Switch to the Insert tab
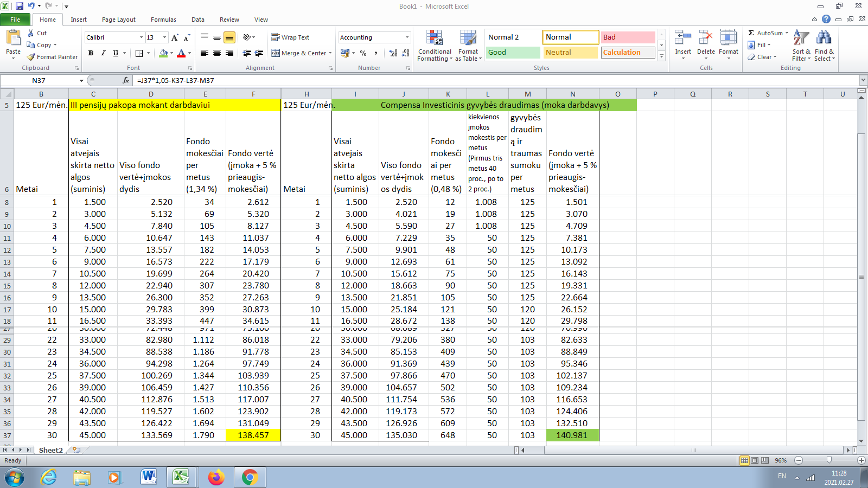868x488 pixels. click(x=79, y=20)
